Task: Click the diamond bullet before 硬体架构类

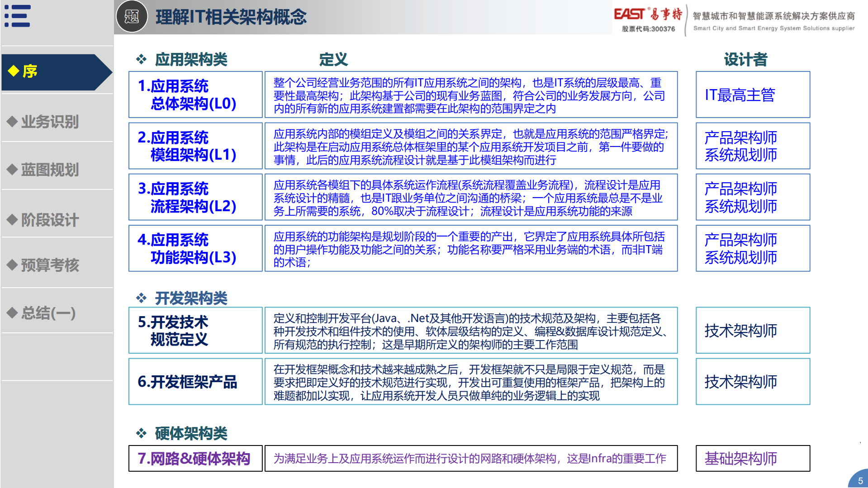Action: (x=141, y=433)
